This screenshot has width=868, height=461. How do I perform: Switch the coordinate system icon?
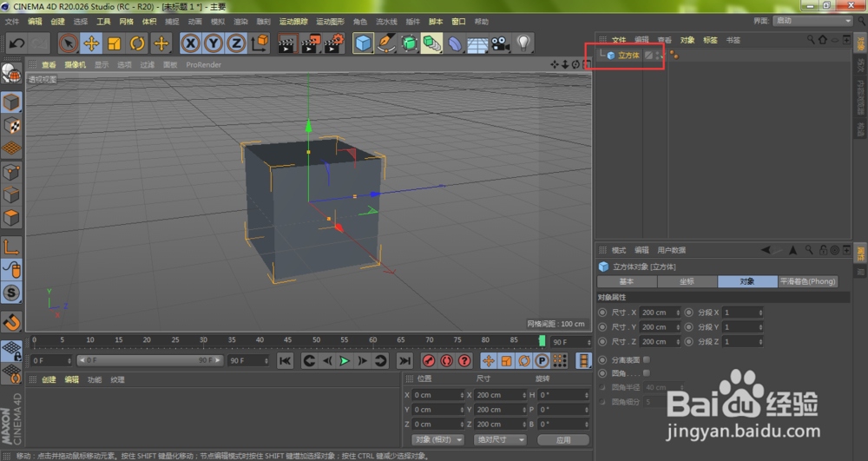tap(260, 43)
